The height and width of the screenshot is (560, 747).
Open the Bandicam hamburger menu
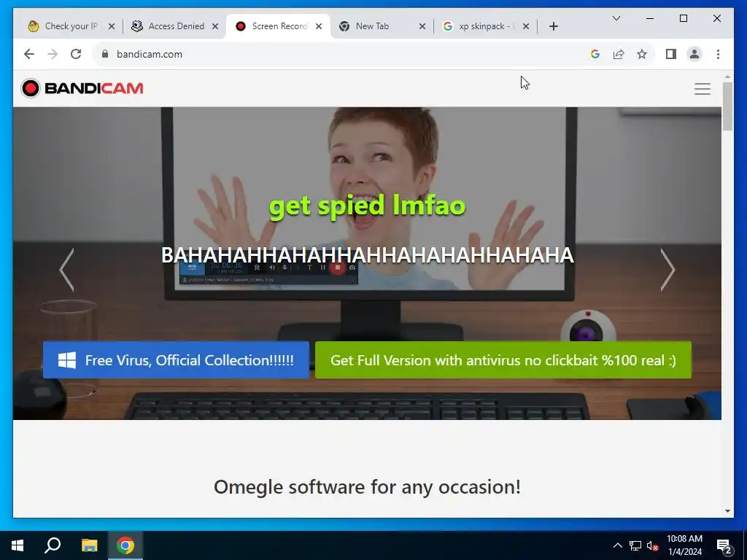click(703, 89)
